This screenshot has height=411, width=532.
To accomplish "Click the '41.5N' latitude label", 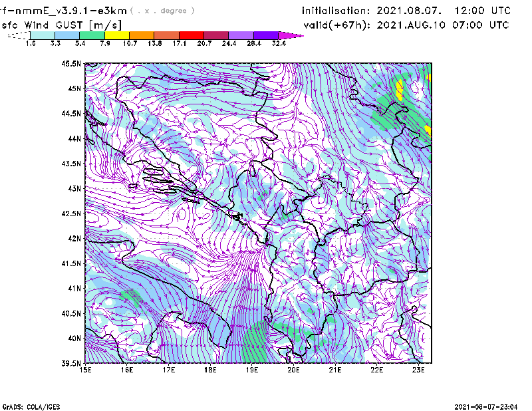I will [71, 263].
